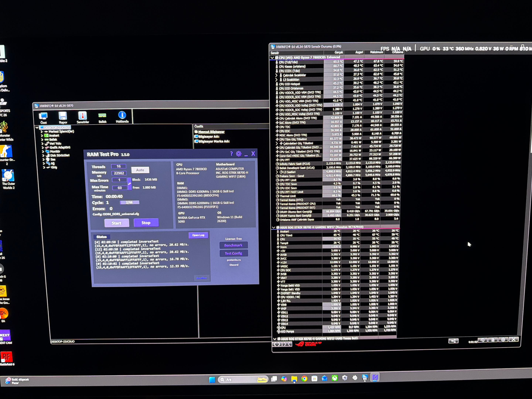Click the Memory MB field showing 22982
The image size is (532, 399).
coord(119,173)
